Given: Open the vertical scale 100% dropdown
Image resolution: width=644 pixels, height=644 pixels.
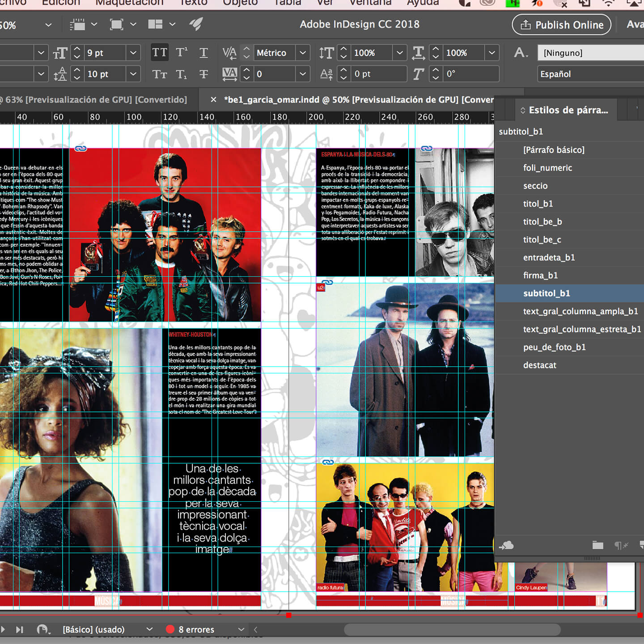Looking at the screenshot, I should pyautogui.click(x=400, y=53).
